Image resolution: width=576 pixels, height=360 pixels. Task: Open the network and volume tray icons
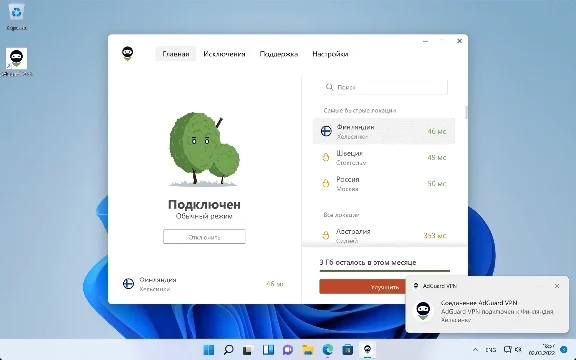coord(513,350)
